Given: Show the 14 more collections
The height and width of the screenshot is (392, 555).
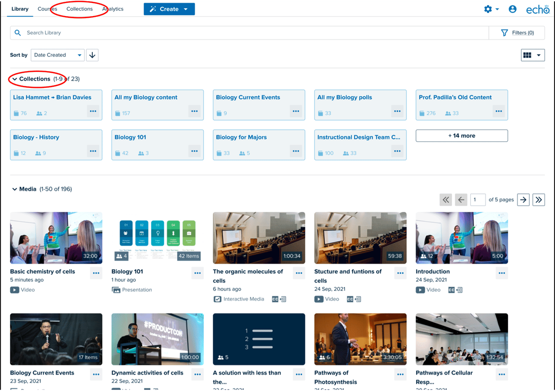Looking at the screenshot, I should [461, 136].
